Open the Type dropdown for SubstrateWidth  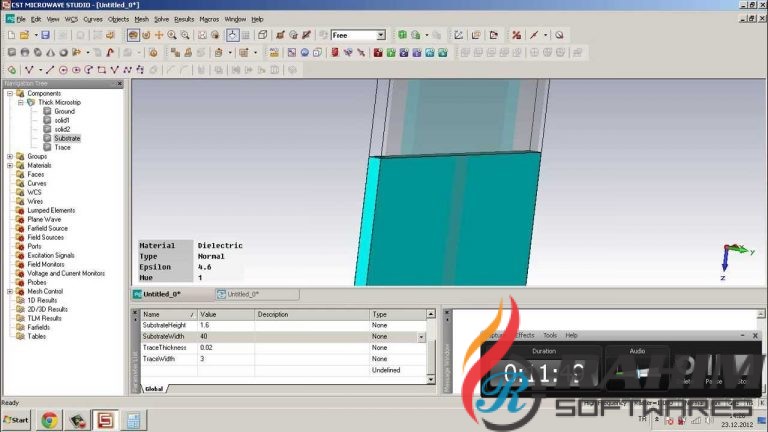click(421, 337)
